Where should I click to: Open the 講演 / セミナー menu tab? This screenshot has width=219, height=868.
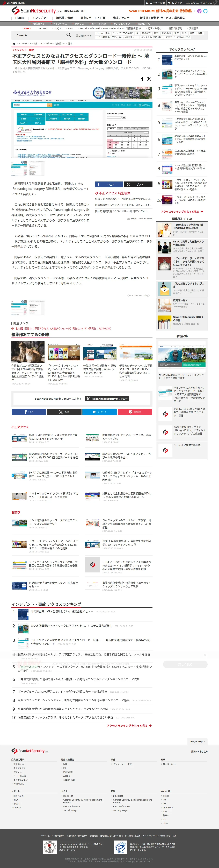(x=122, y=18)
